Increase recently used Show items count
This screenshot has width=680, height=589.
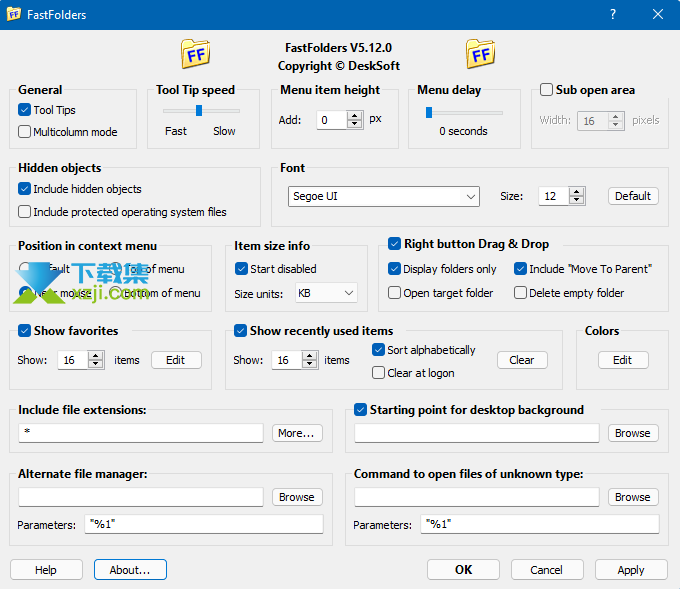coord(310,356)
